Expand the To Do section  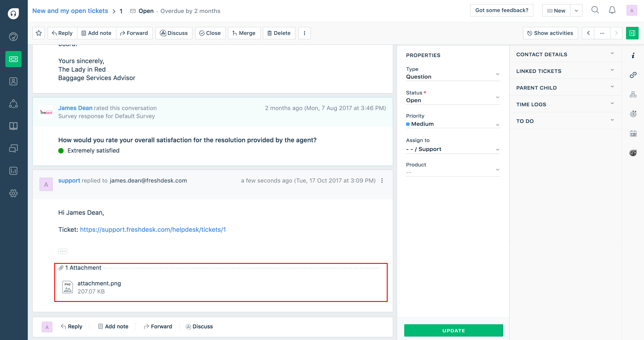[566, 121]
